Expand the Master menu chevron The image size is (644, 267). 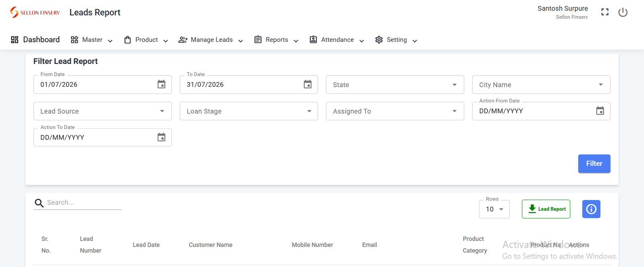tap(110, 41)
